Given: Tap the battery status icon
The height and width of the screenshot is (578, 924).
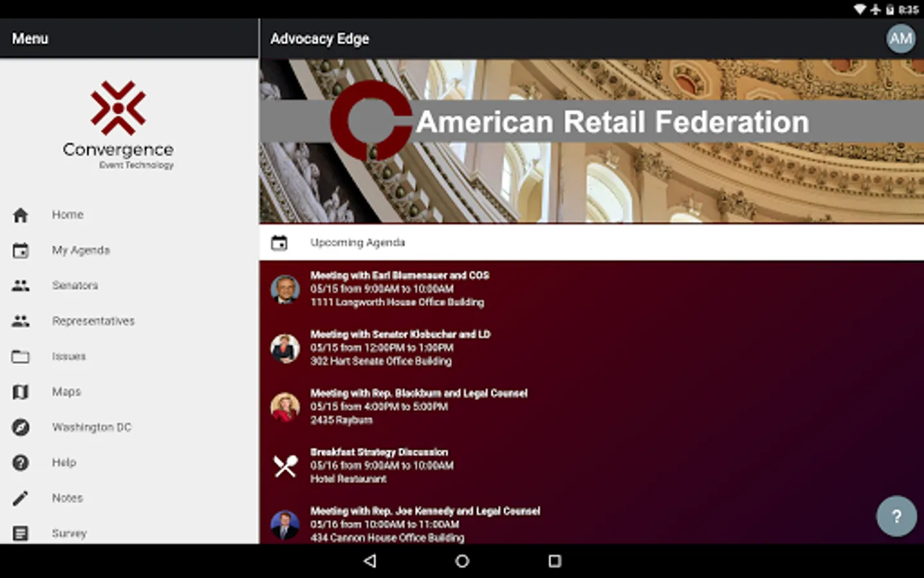Looking at the screenshot, I should coord(890,9).
